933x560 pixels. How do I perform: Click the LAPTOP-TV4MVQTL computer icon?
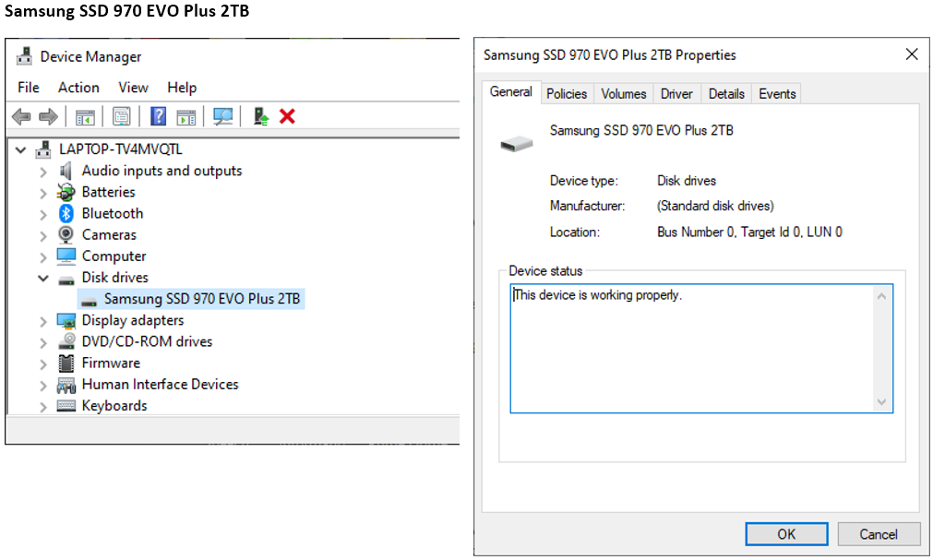[x=42, y=149]
